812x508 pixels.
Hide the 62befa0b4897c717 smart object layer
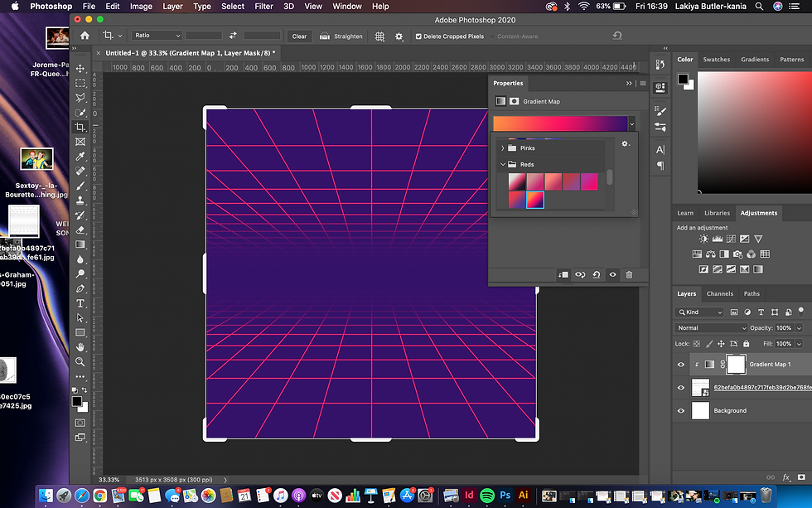(681, 388)
